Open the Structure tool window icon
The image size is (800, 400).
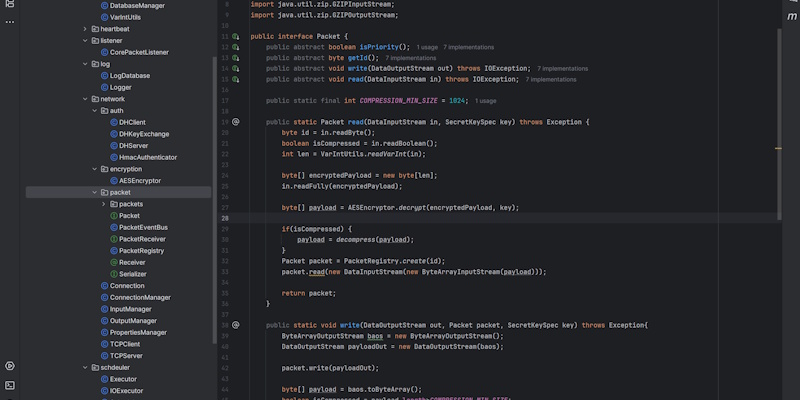pos(10,4)
